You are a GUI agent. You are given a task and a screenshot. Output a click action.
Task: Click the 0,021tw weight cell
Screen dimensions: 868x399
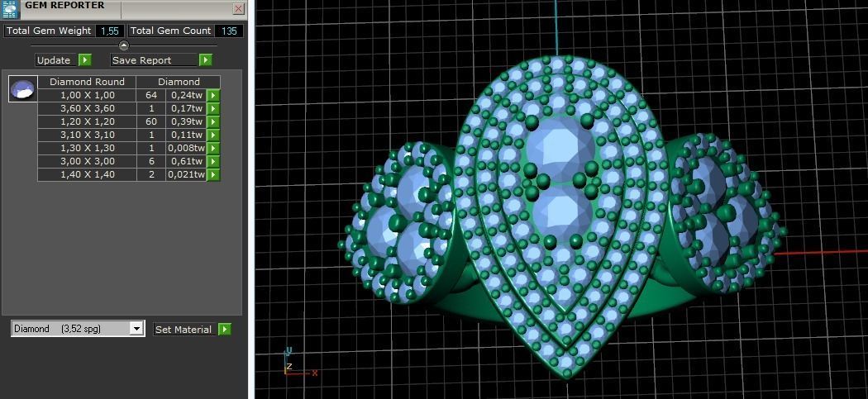pos(187,175)
